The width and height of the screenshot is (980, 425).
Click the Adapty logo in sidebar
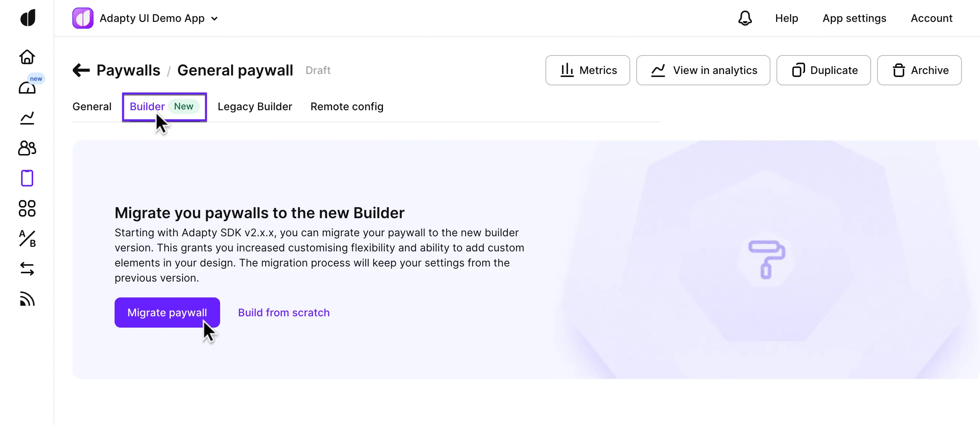coord(28,18)
